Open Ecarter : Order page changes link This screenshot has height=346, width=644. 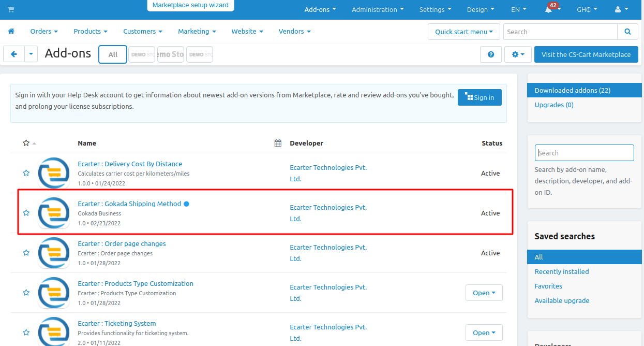pos(122,243)
